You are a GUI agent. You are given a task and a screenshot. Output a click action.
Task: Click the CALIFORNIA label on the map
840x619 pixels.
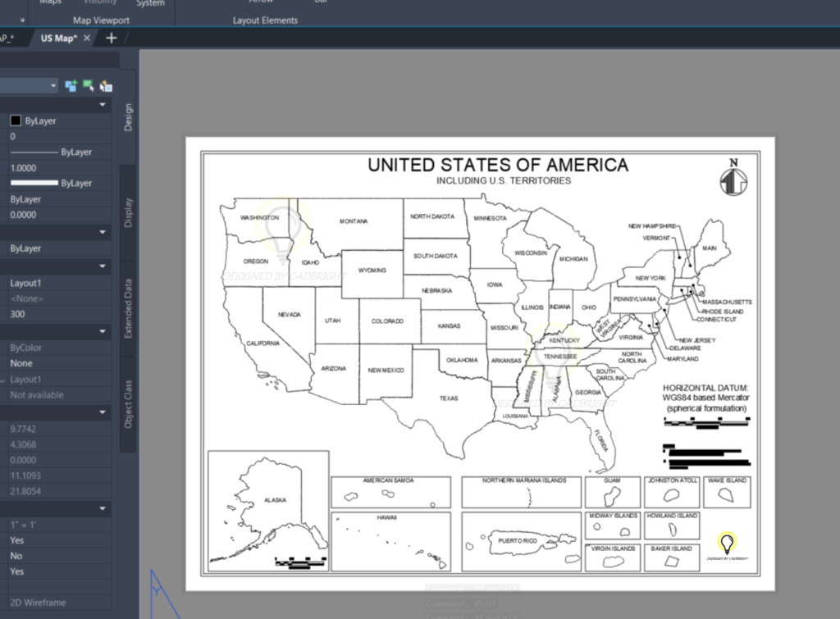263,344
